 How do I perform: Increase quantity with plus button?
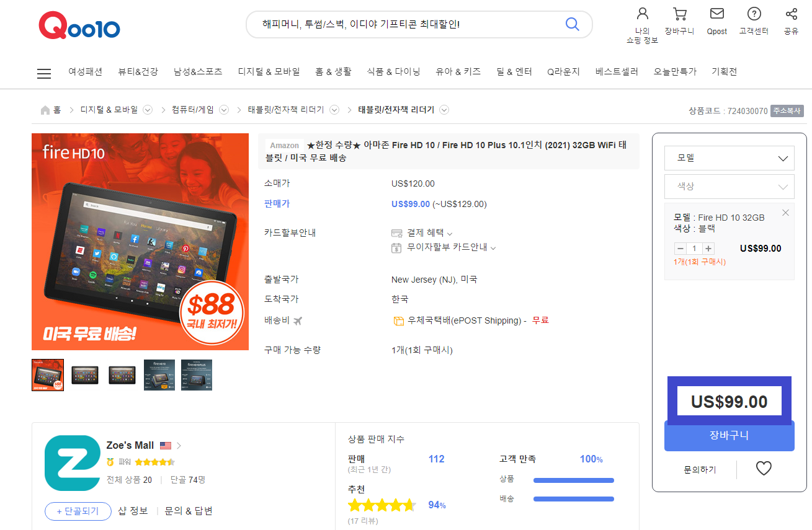click(708, 248)
